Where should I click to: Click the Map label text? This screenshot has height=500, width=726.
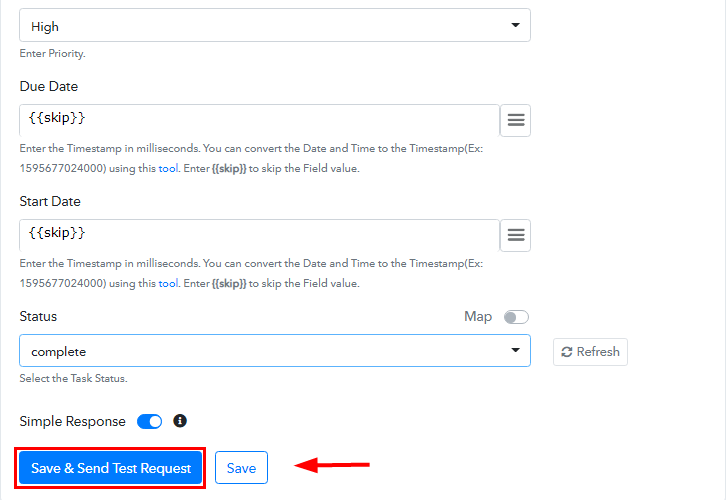478,317
